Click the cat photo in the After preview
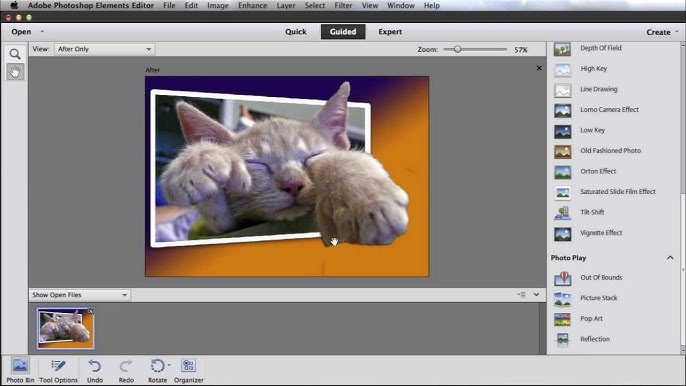The image size is (686, 386). (x=287, y=176)
